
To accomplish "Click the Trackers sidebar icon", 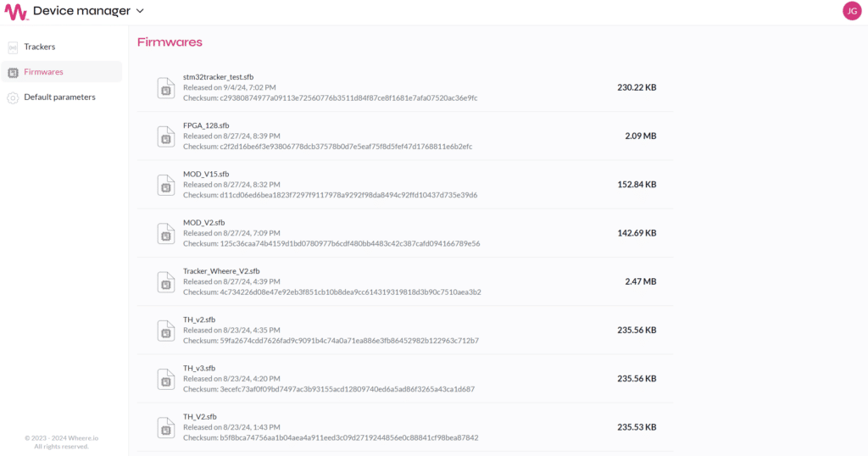I will click(x=13, y=47).
